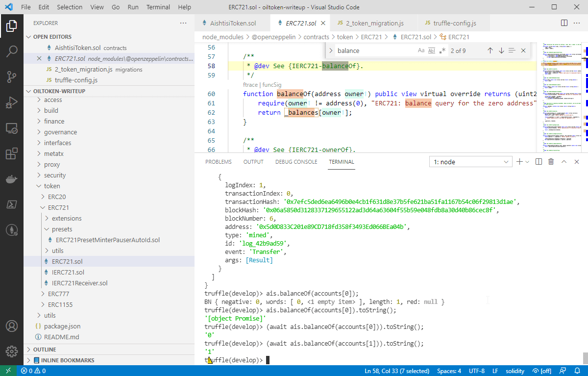Viewport: 588px width, 376px height.
Task: Open the Source Control view
Action: pyautogui.click(x=12, y=77)
